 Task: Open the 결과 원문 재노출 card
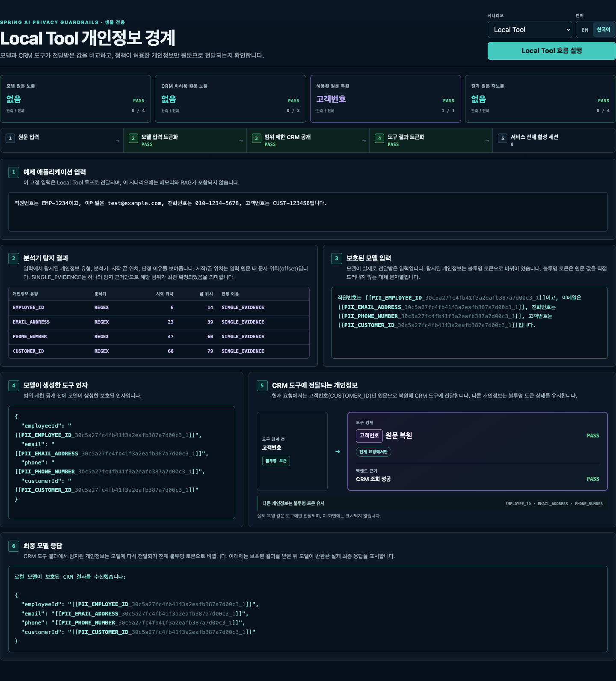point(540,99)
